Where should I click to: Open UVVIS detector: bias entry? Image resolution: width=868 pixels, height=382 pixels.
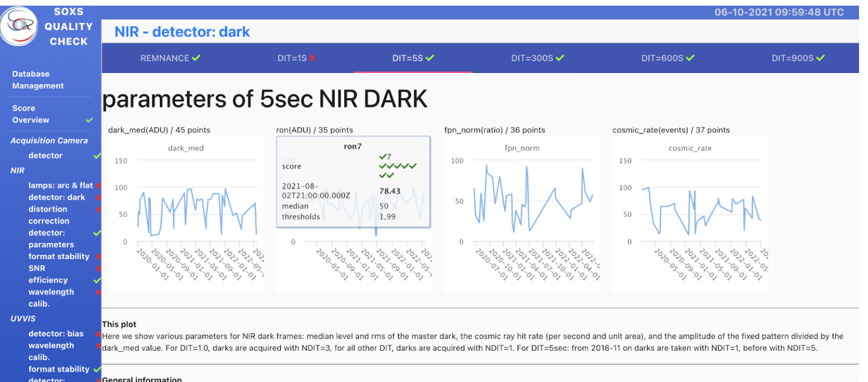(x=56, y=334)
